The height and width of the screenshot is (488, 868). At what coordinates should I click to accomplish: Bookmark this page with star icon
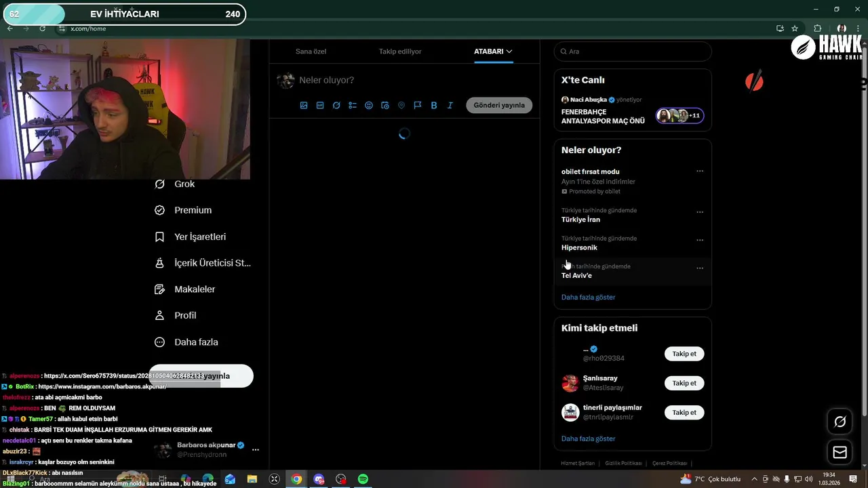[x=795, y=28]
